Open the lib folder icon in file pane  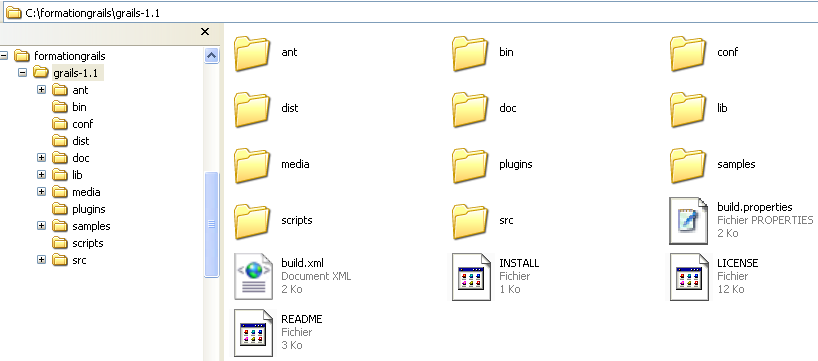(x=688, y=109)
